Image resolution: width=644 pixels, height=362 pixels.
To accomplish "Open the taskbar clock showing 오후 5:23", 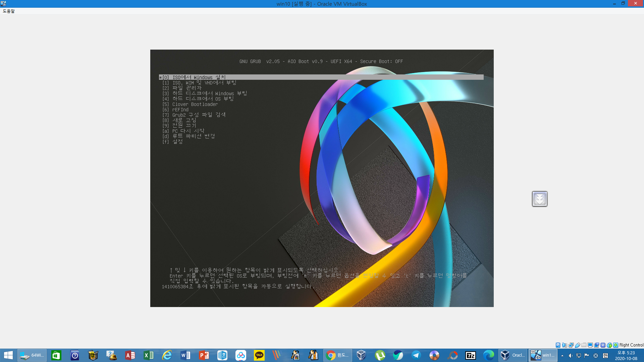I will point(626,356).
